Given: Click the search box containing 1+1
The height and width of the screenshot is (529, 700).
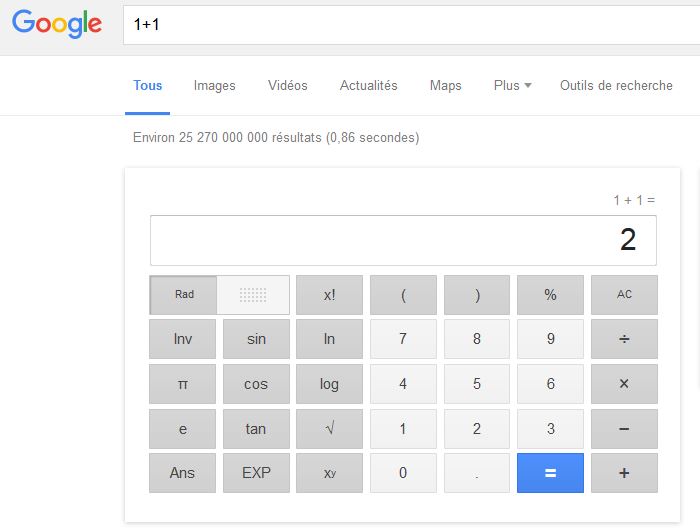Looking at the screenshot, I should coord(400,25).
